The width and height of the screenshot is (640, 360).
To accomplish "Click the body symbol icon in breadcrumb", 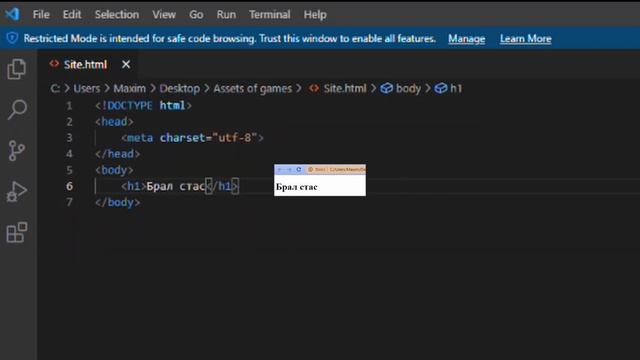I will tap(386, 88).
